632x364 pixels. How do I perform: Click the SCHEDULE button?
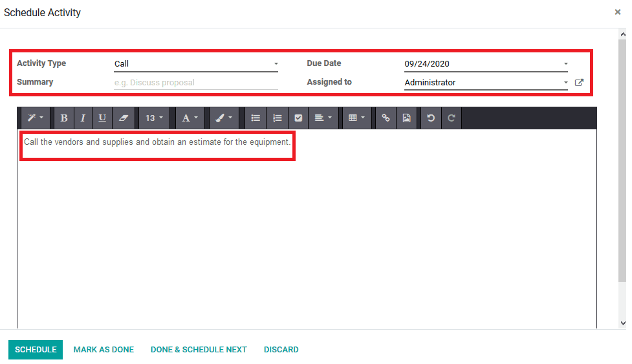pos(36,350)
